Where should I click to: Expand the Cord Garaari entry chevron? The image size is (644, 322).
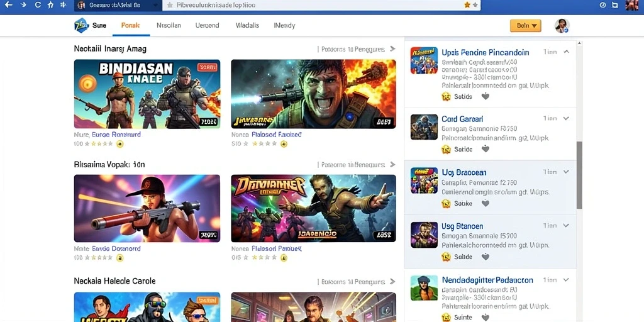point(567,118)
